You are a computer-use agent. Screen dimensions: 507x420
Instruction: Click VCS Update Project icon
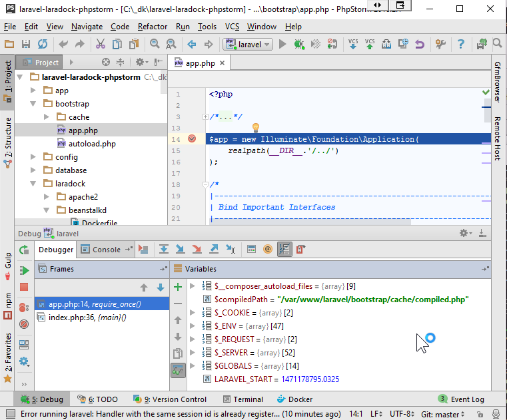(353, 44)
